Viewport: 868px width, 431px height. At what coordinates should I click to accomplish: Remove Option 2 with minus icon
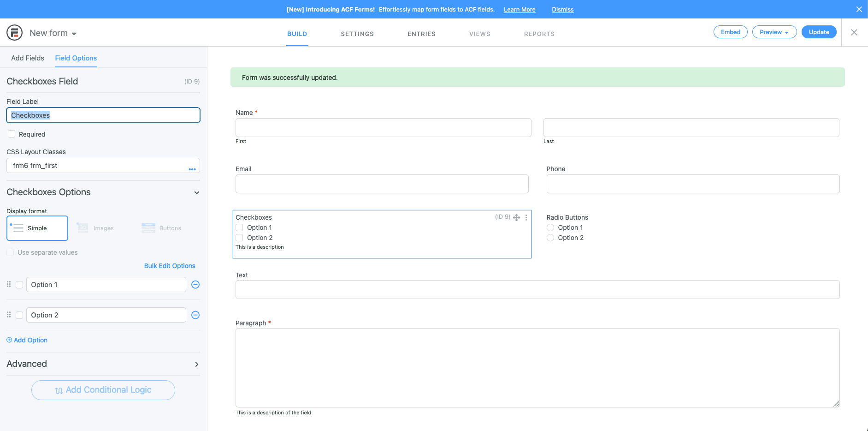tap(195, 315)
